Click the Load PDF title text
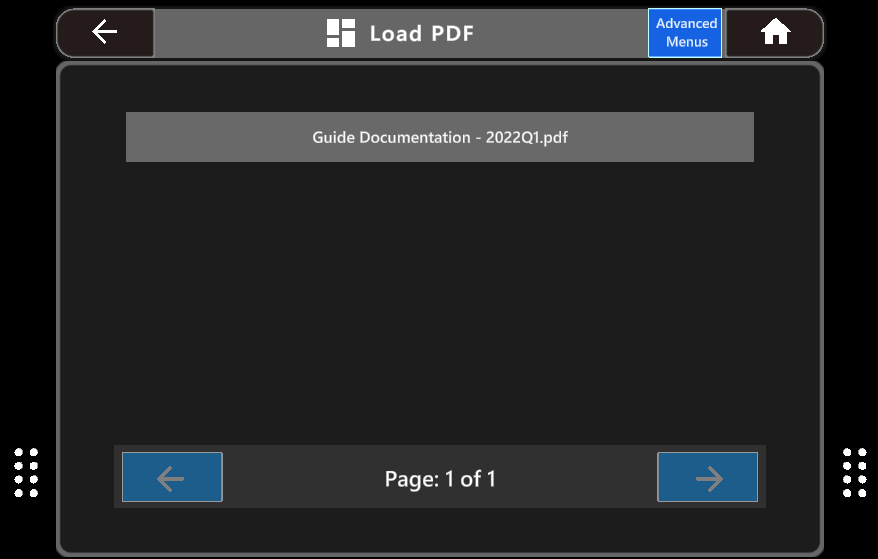 [x=421, y=33]
